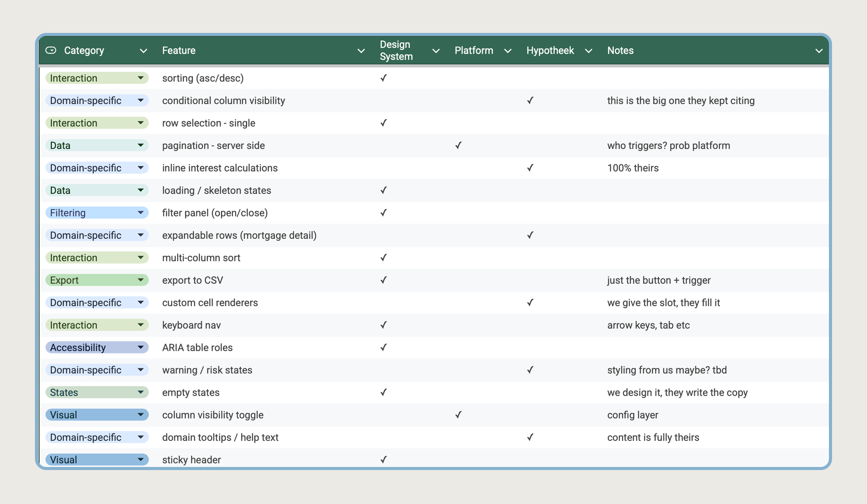
Task: Select the 'keyboard nav' feature cell
Action: [191, 325]
